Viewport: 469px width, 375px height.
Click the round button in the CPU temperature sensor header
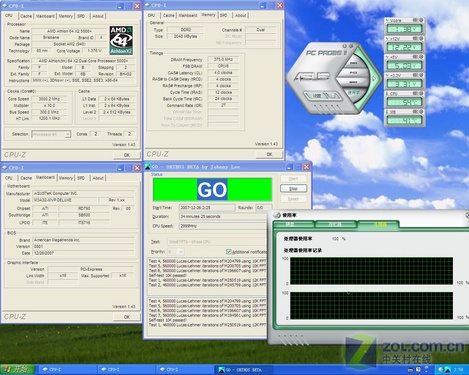point(421,94)
